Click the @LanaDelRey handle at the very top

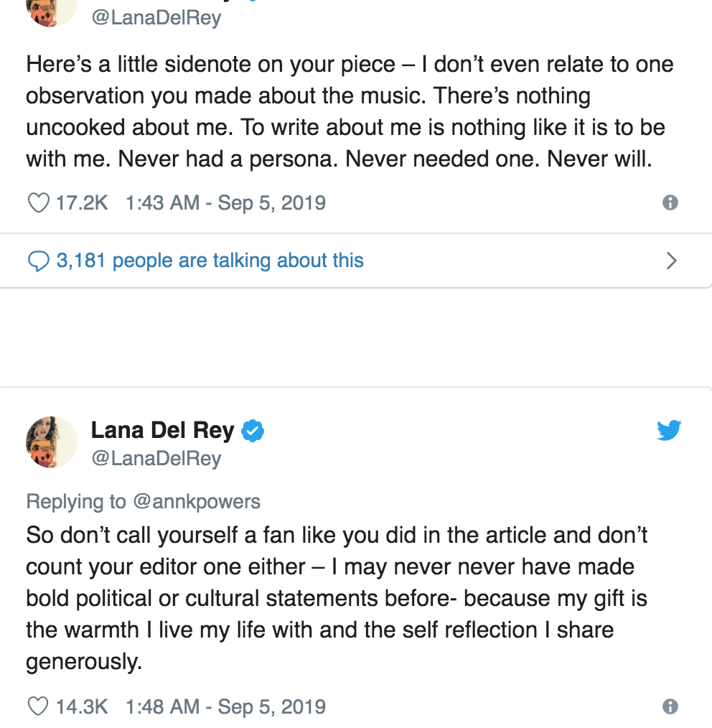click(x=156, y=17)
